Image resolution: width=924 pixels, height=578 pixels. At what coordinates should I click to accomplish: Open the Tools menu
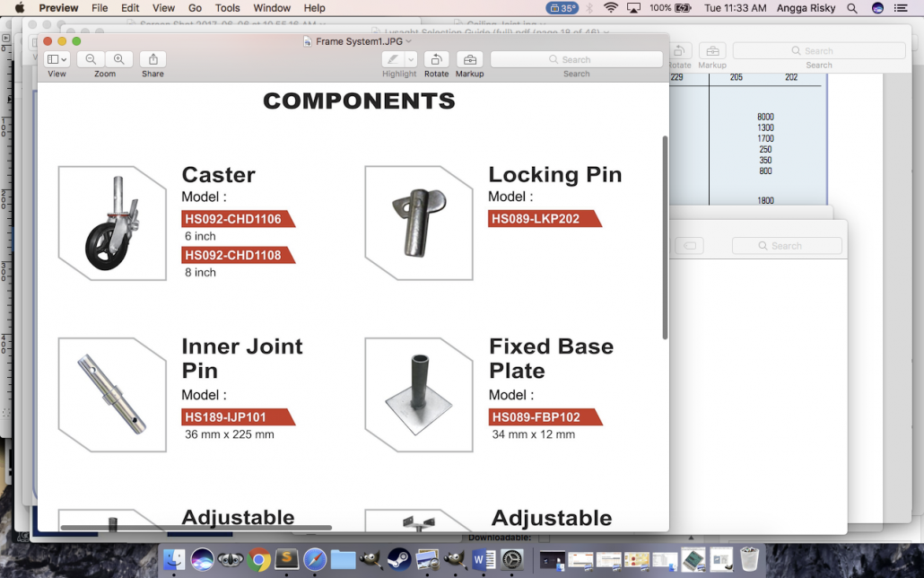point(227,8)
